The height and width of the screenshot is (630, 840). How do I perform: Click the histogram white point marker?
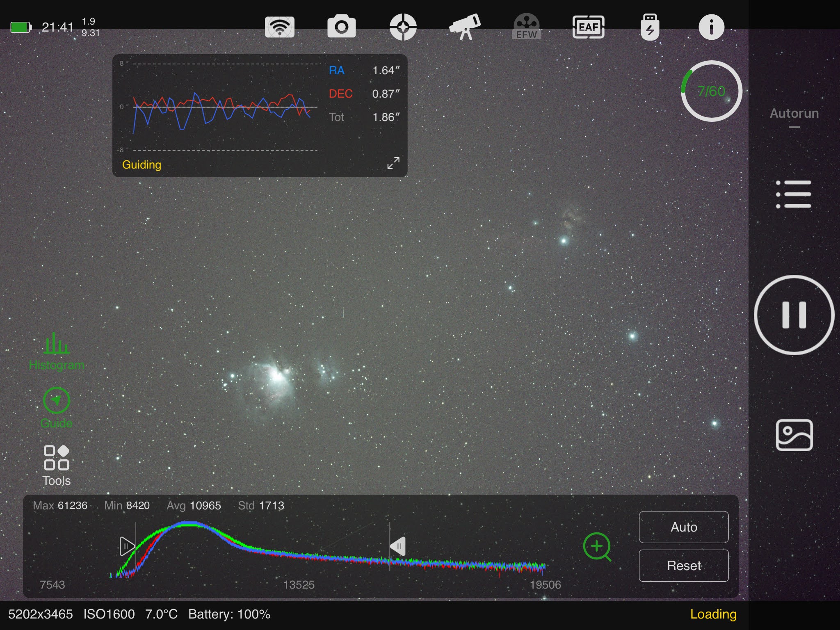pos(397,546)
